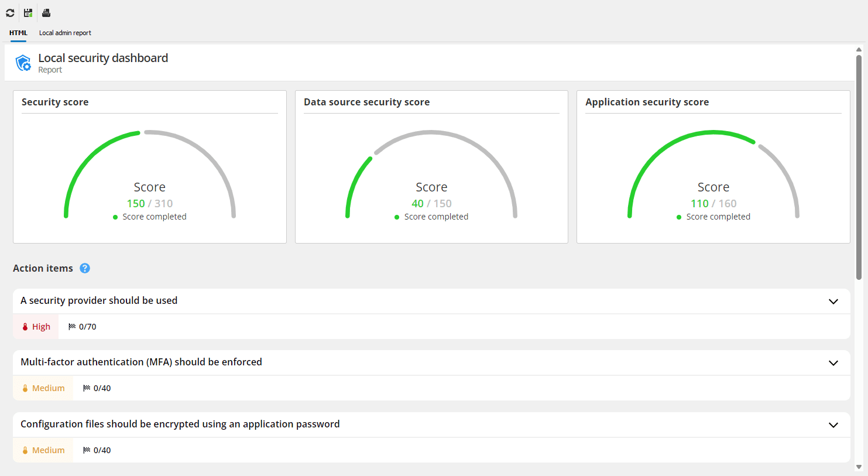Switch to the HTML tab
Viewport: 868px width, 476px height.
pyautogui.click(x=18, y=33)
